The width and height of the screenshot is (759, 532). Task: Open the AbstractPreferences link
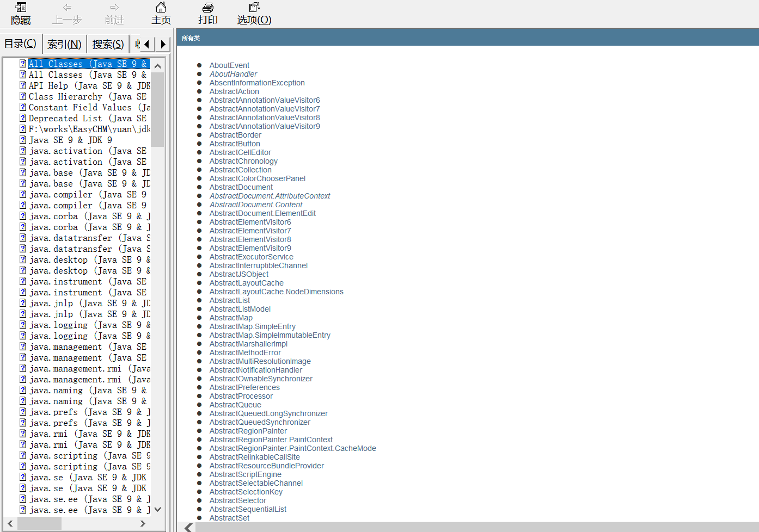coord(244,387)
